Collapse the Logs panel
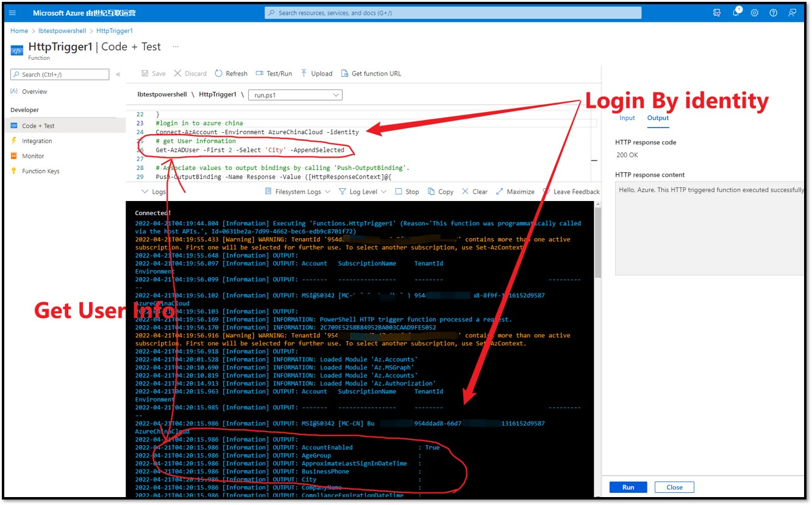 (x=153, y=192)
